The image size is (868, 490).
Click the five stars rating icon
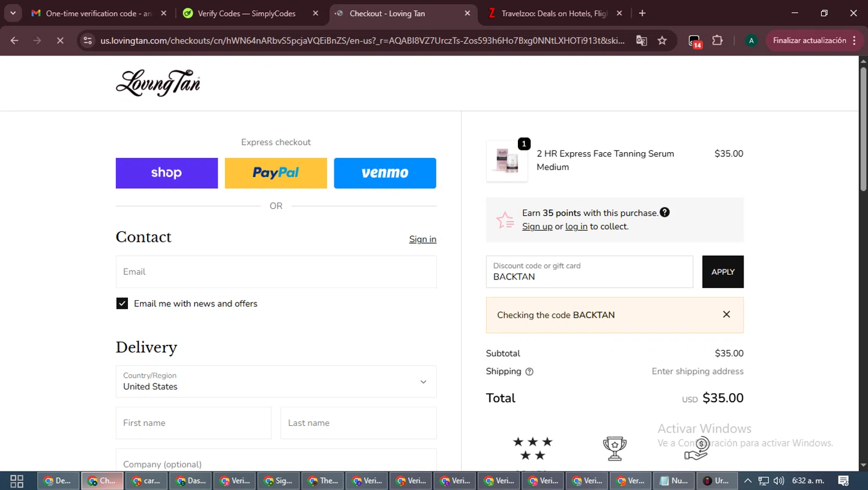pyautogui.click(x=533, y=448)
